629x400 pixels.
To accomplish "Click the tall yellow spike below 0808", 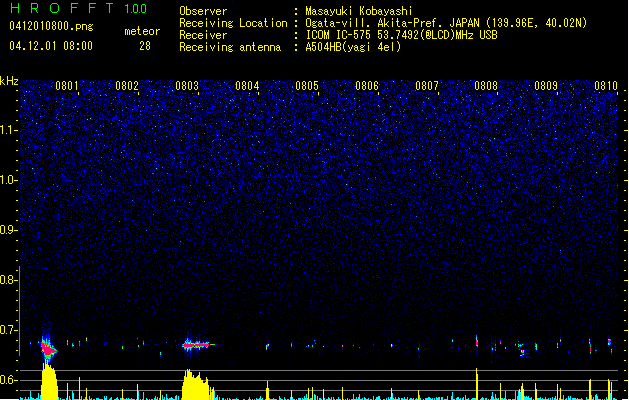I will pos(477,384).
